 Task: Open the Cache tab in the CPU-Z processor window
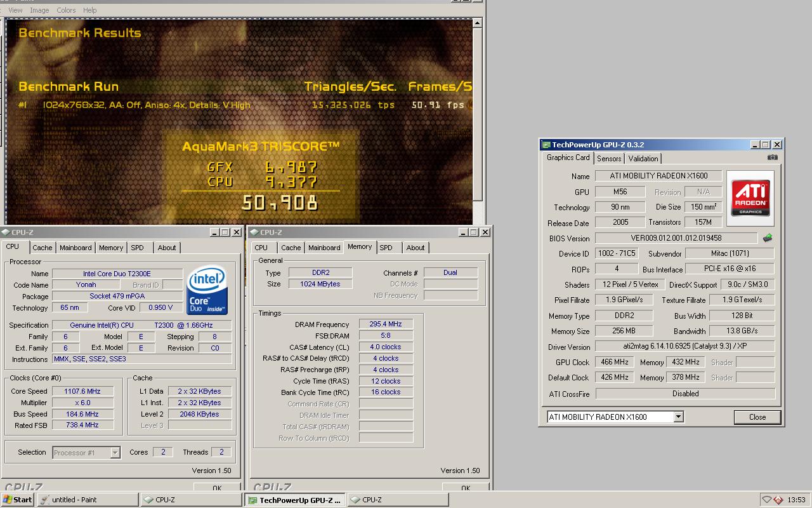(43, 248)
